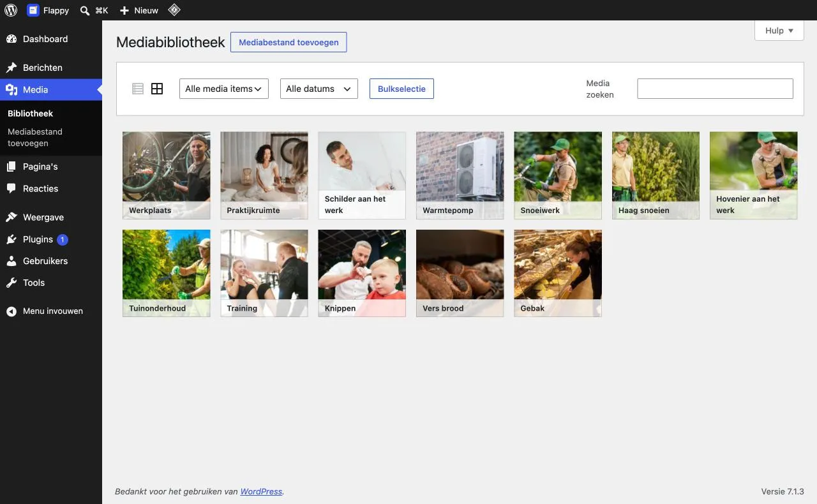The image size is (817, 504).
Task: Click the Plugins update count badge
Action: coord(63,240)
